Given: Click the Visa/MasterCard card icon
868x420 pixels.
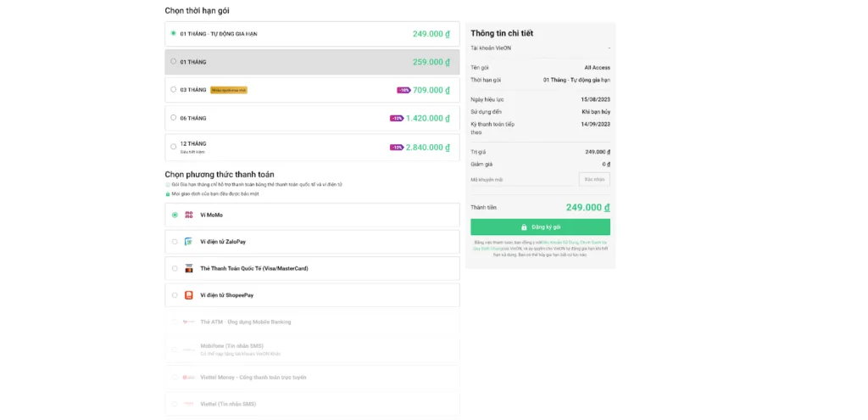Looking at the screenshot, I should [188, 268].
